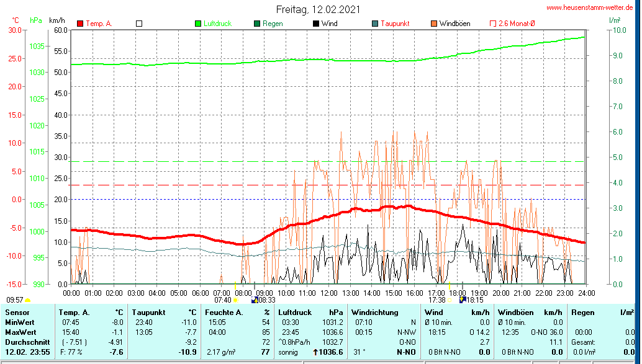Image resolution: width=642 pixels, height=364 pixels.
Task: Click the pressure trend arrow beside 1036.6
Action: (x=316, y=352)
